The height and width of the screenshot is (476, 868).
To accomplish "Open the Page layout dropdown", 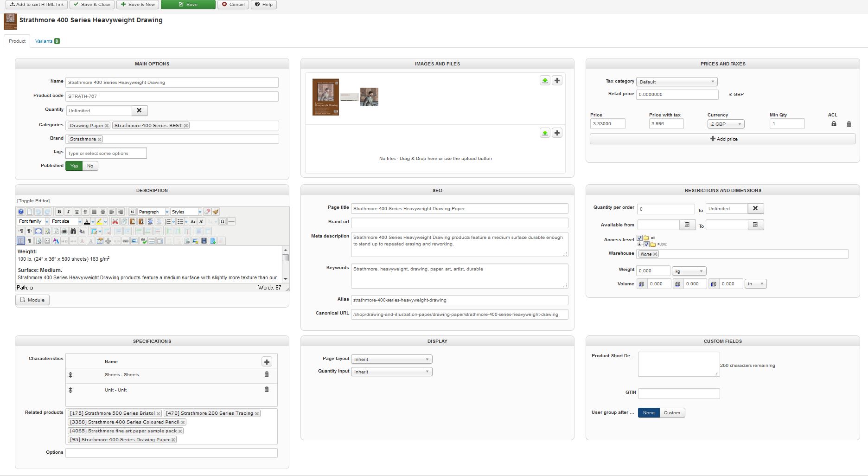I will click(392, 360).
